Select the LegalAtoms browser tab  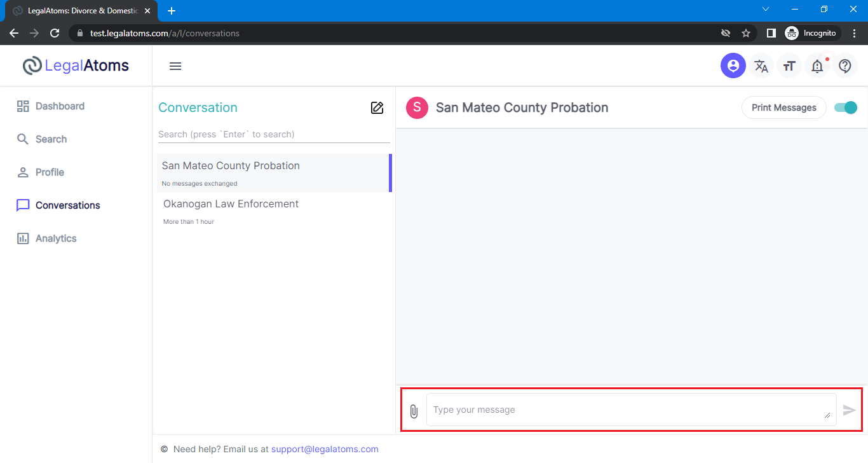pyautogui.click(x=81, y=11)
